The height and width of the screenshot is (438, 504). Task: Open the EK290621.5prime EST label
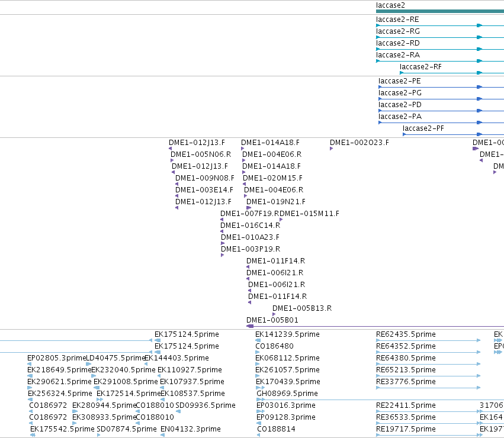click(x=59, y=382)
